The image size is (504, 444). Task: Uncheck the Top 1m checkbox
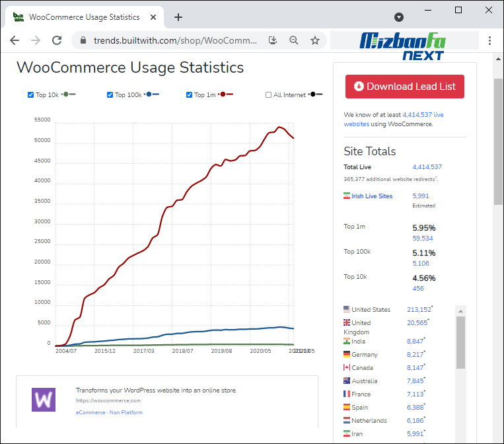click(x=190, y=95)
